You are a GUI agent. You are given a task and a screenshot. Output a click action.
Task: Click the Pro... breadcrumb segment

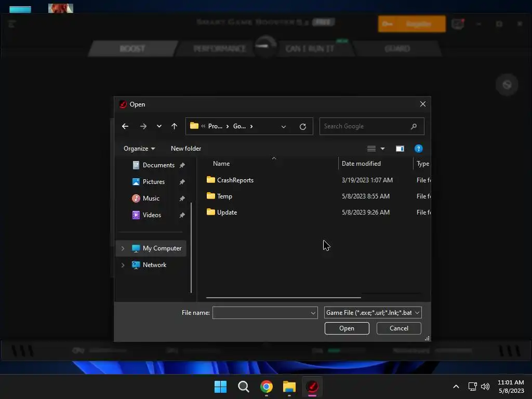click(215, 126)
